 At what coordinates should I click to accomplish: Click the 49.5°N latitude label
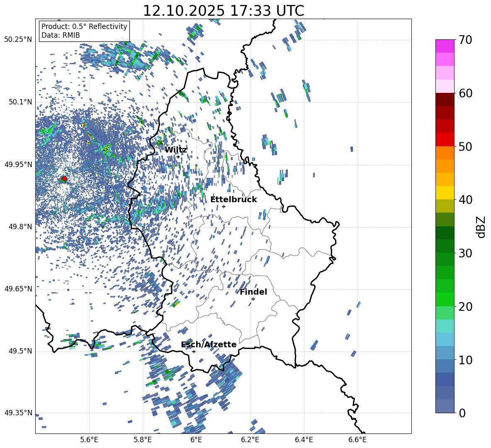(20, 351)
